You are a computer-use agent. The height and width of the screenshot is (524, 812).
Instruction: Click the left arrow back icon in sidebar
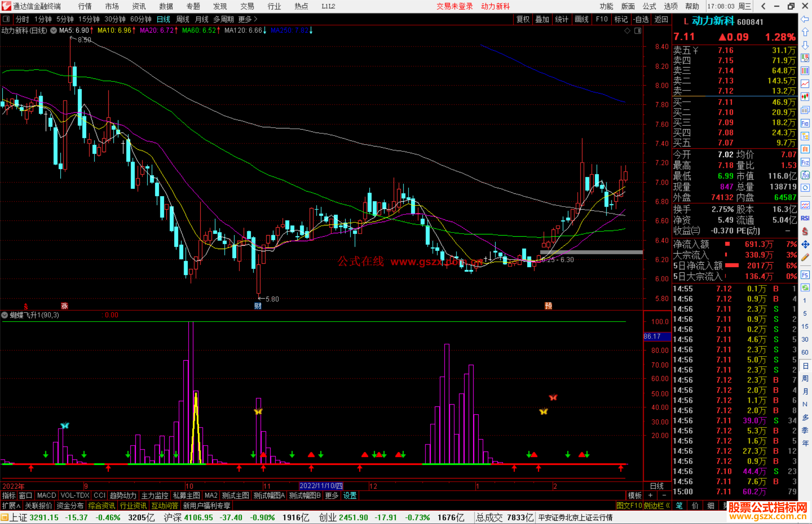pyautogui.click(x=805, y=19)
